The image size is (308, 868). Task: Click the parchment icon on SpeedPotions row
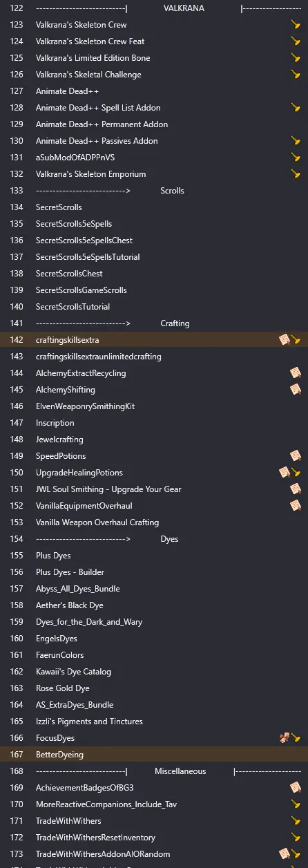[x=296, y=456]
